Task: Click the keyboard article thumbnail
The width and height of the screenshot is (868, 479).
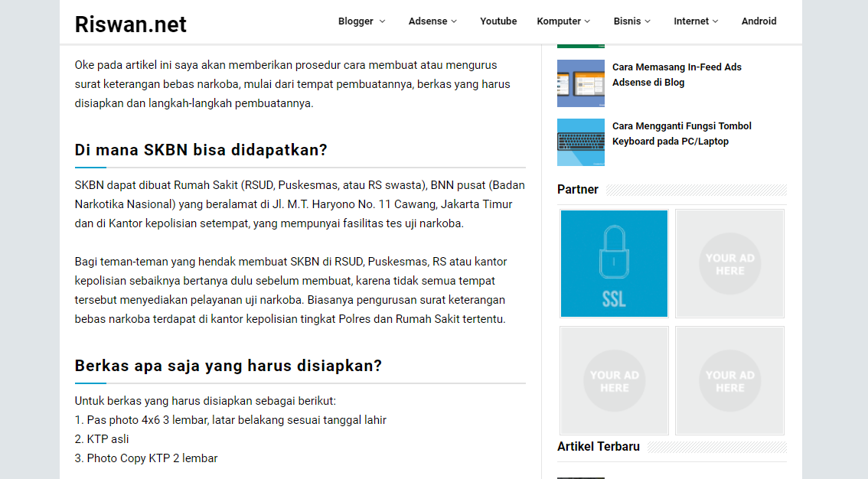Action: (581, 142)
